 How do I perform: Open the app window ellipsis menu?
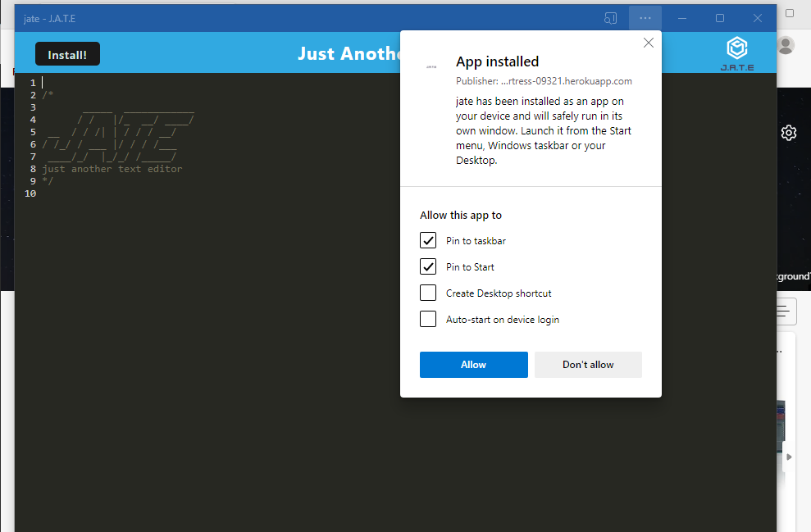pyautogui.click(x=645, y=17)
